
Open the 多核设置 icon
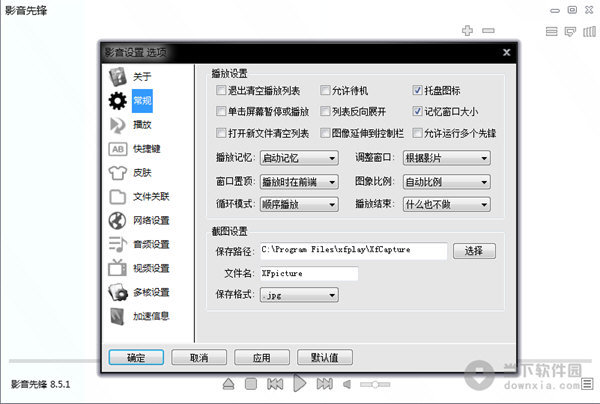117,292
